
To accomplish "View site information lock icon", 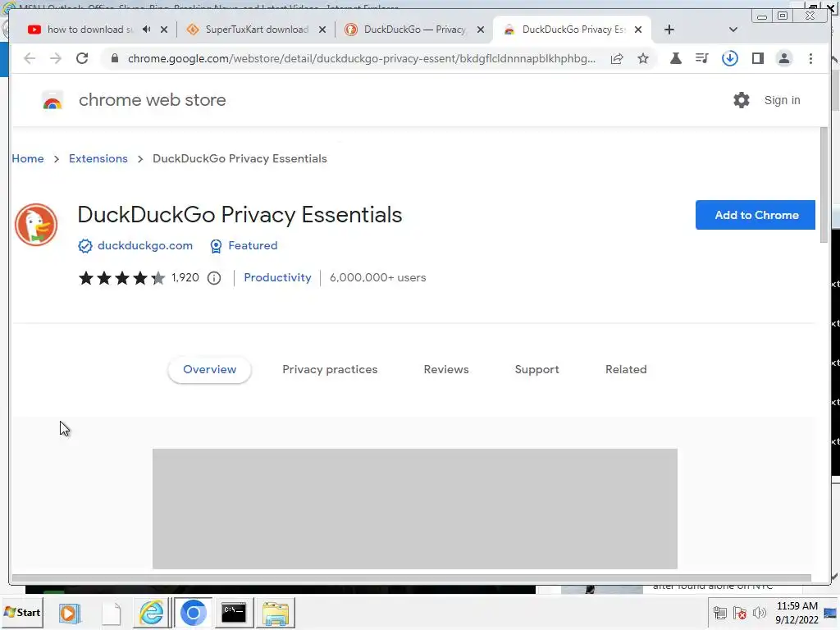I will pyautogui.click(x=114, y=58).
